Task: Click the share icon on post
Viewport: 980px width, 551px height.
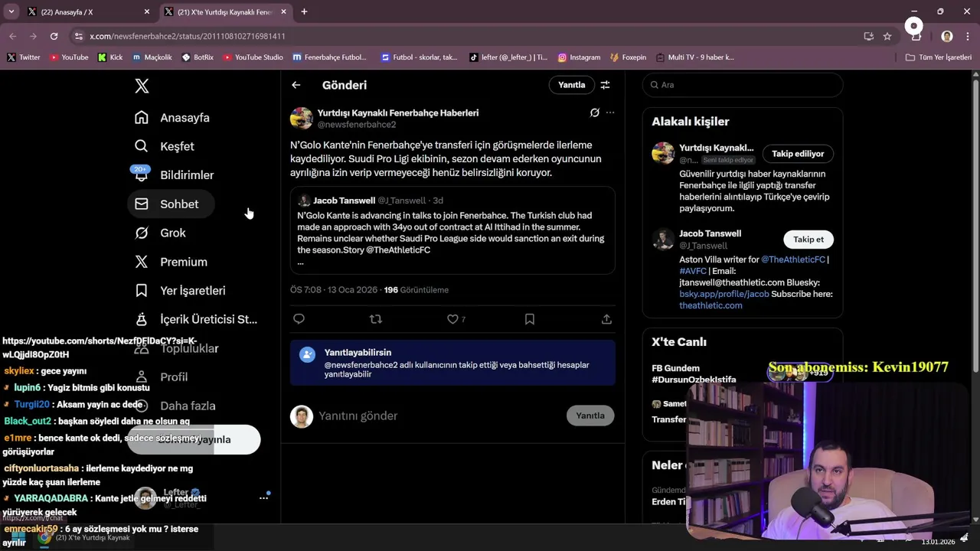Action: pyautogui.click(x=606, y=319)
